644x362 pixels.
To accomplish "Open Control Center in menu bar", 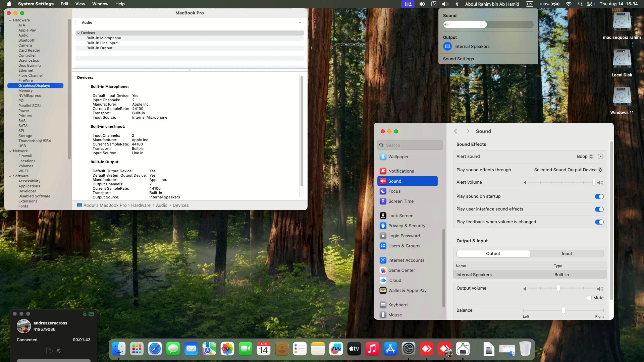I will tap(590, 4).
